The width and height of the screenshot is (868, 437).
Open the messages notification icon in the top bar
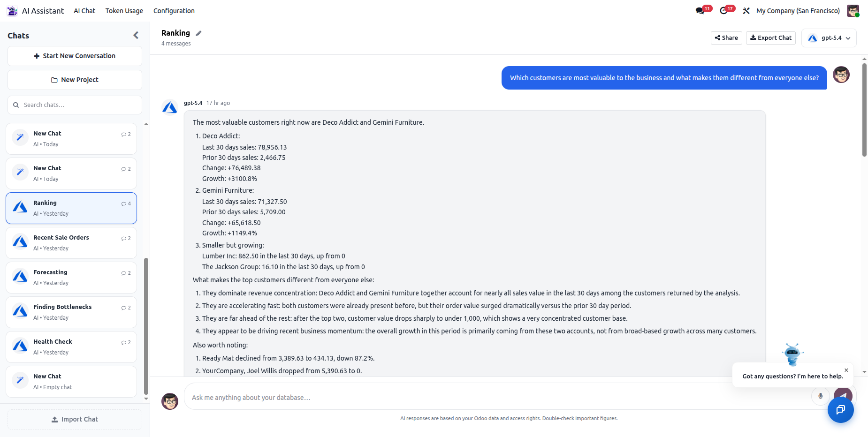[x=700, y=11]
